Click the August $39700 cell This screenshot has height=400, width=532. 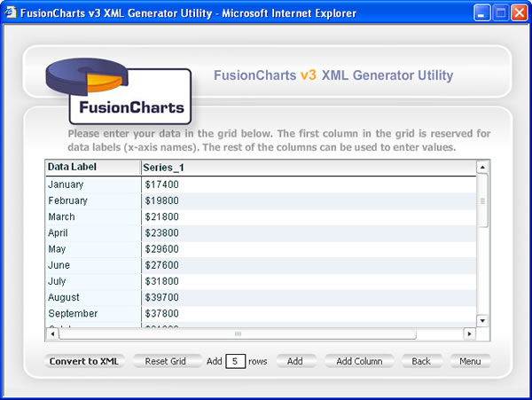pos(161,297)
